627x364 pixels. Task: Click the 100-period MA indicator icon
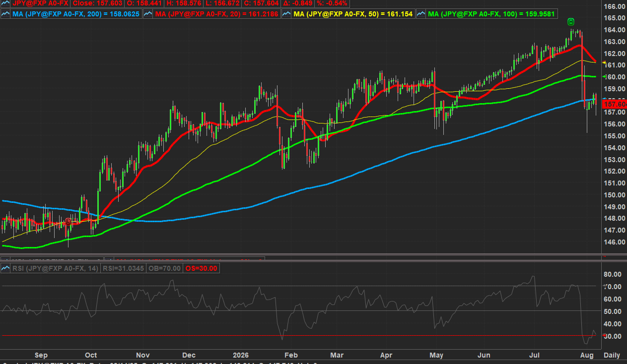click(x=420, y=14)
